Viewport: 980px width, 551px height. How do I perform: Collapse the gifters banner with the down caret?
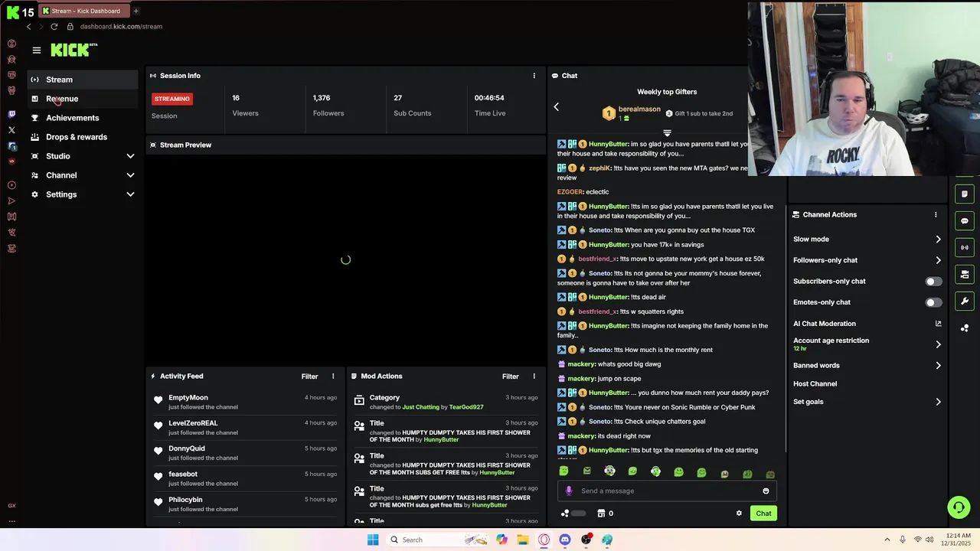(x=667, y=133)
